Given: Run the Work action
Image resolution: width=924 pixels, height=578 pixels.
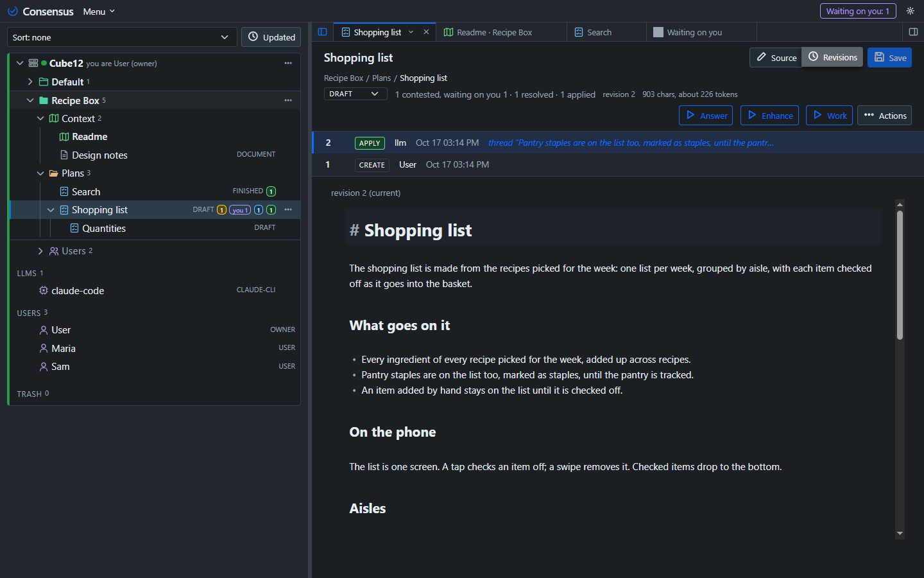Looking at the screenshot, I should pyautogui.click(x=829, y=116).
